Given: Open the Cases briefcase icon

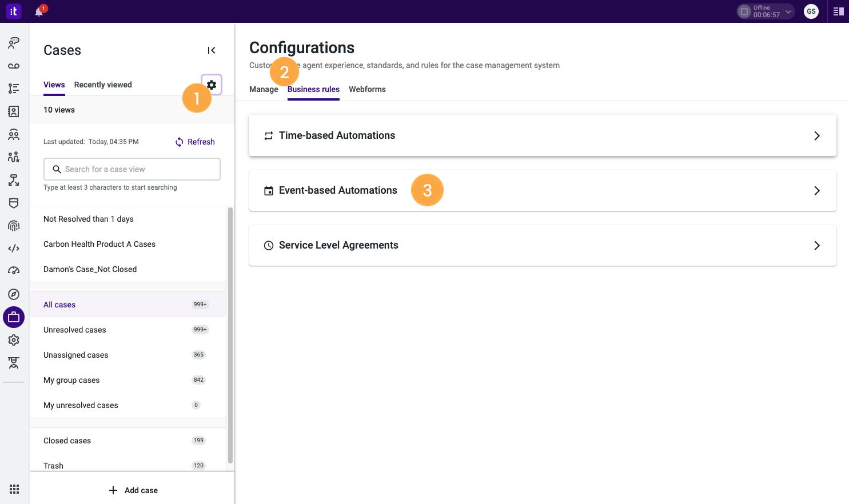Looking at the screenshot, I should (x=14, y=317).
